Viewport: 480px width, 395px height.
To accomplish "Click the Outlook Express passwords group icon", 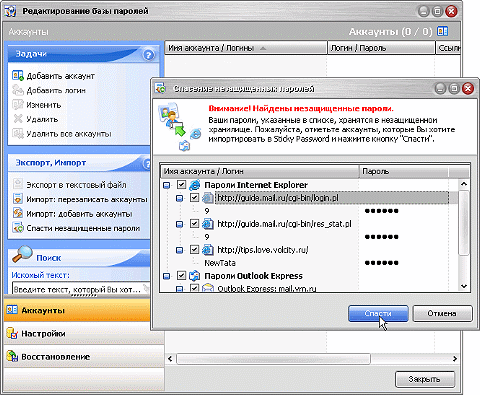I will 195,276.
